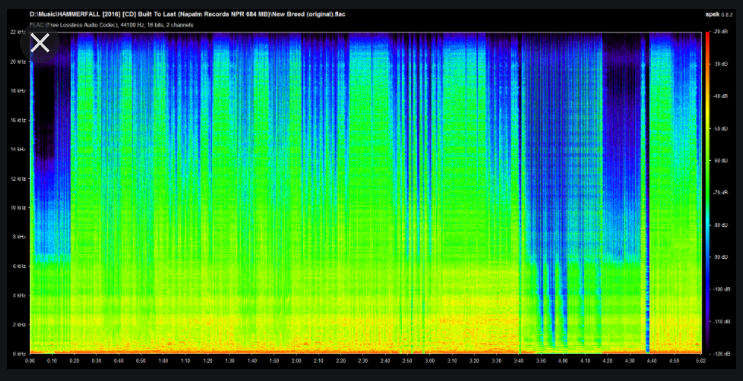Select the file path title text
Image resolution: width=743 pixels, height=381 pixels.
tap(187, 14)
